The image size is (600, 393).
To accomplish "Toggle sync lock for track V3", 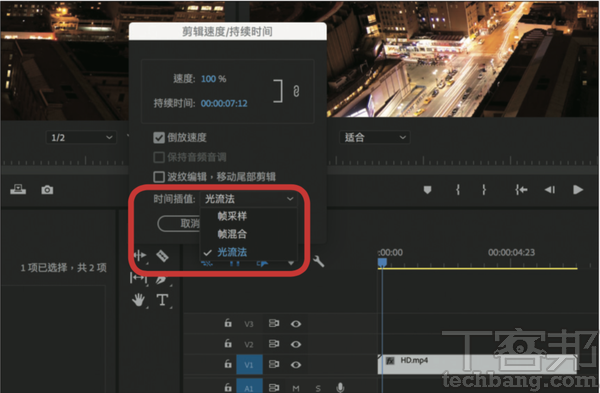I will tap(274, 324).
